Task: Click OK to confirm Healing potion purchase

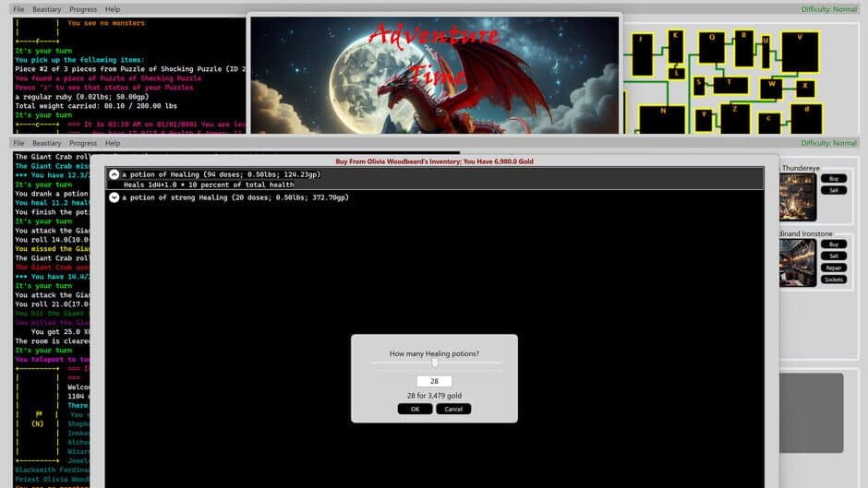Action: [x=415, y=409]
